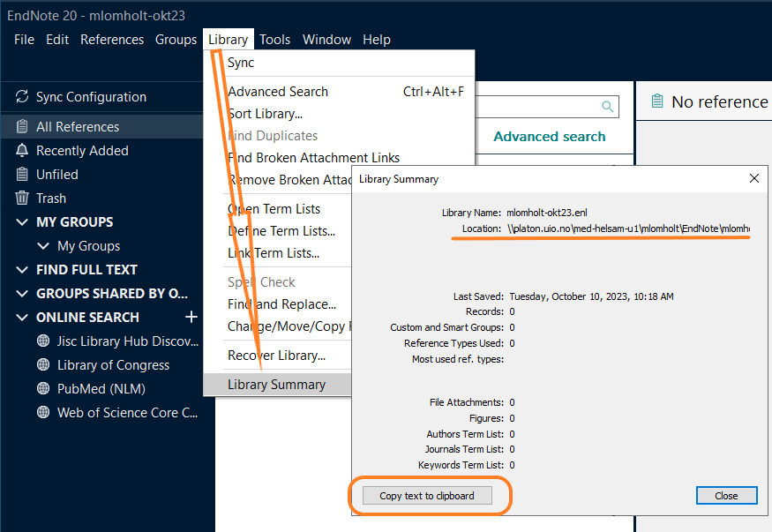Select Link Term Lists... entry
772x532 pixels.
pos(278,253)
